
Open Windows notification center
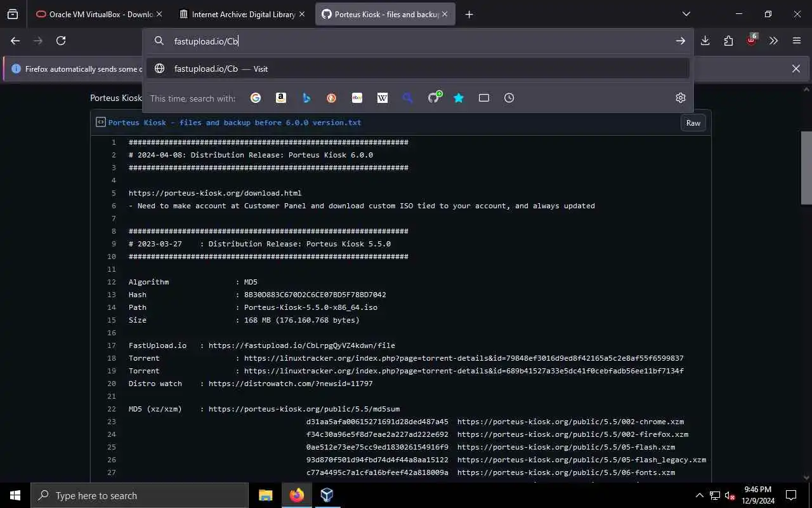791,495
